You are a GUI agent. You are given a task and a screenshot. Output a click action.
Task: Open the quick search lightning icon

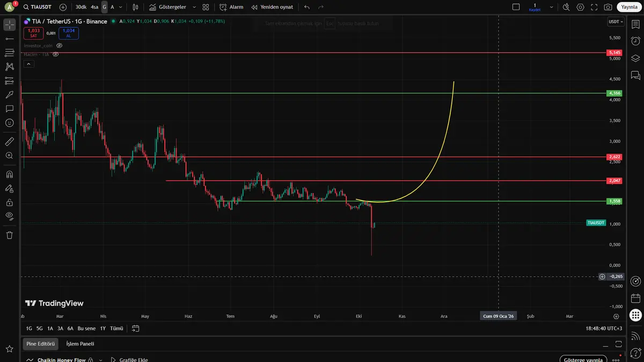[566, 7]
